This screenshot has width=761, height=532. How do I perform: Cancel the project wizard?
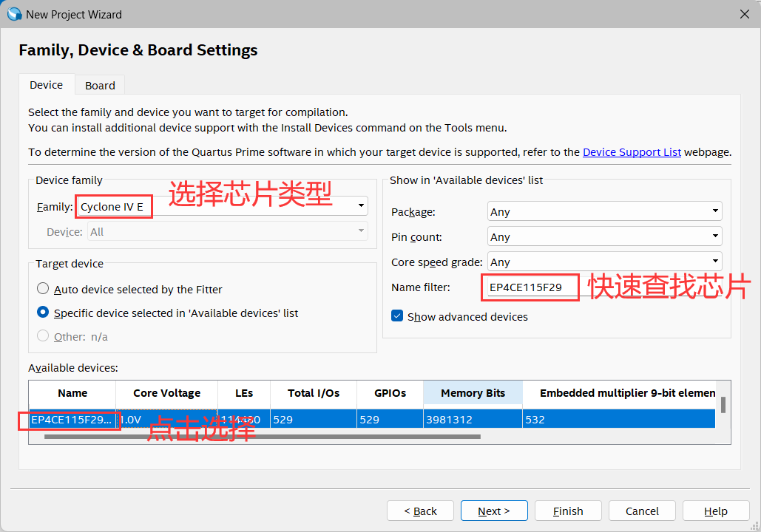tap(642, 511)
